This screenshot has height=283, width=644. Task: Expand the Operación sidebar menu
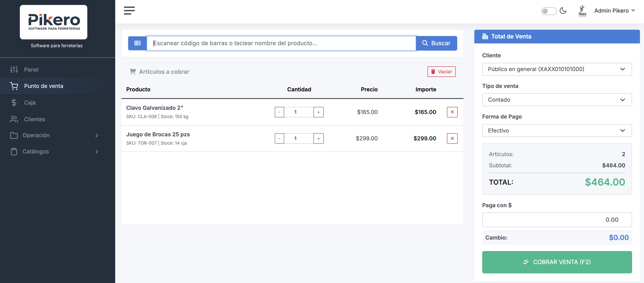(x=54, y=135)
